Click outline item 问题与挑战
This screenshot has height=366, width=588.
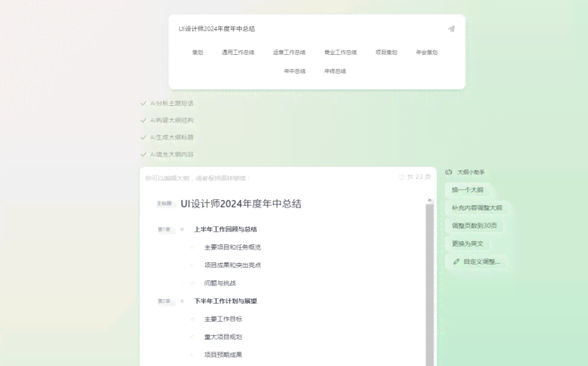[x=220, y=283]
